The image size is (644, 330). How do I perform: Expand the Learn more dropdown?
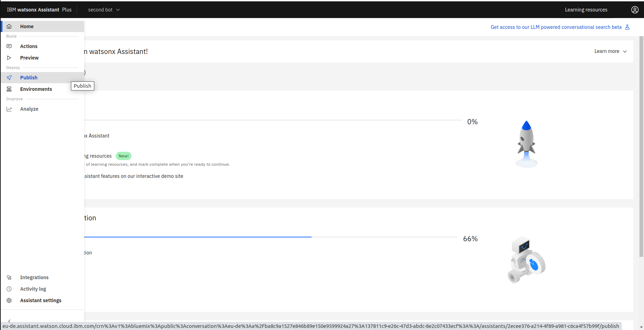[x=610, y=51]
